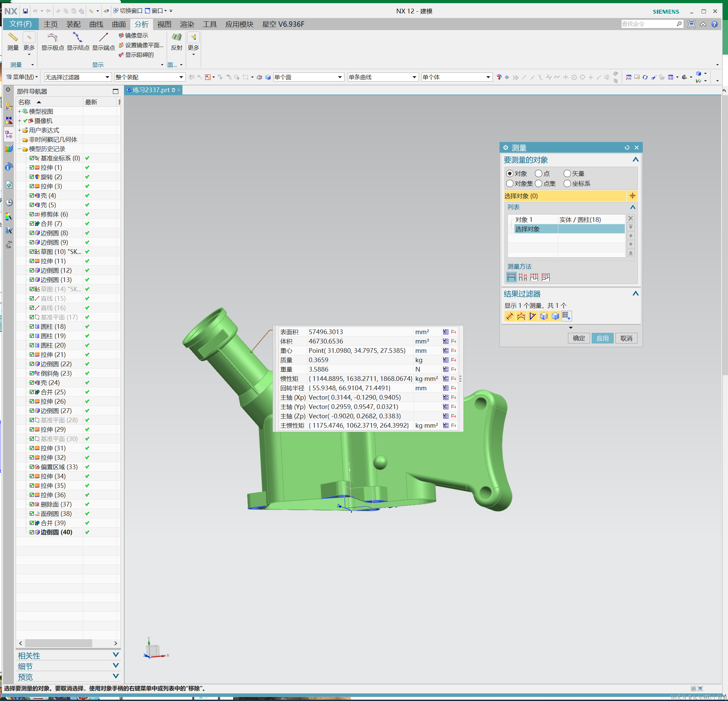Click the navigator horizontal scrollbar
Viewport: 728px width, 701px height.
click(68, 643)
